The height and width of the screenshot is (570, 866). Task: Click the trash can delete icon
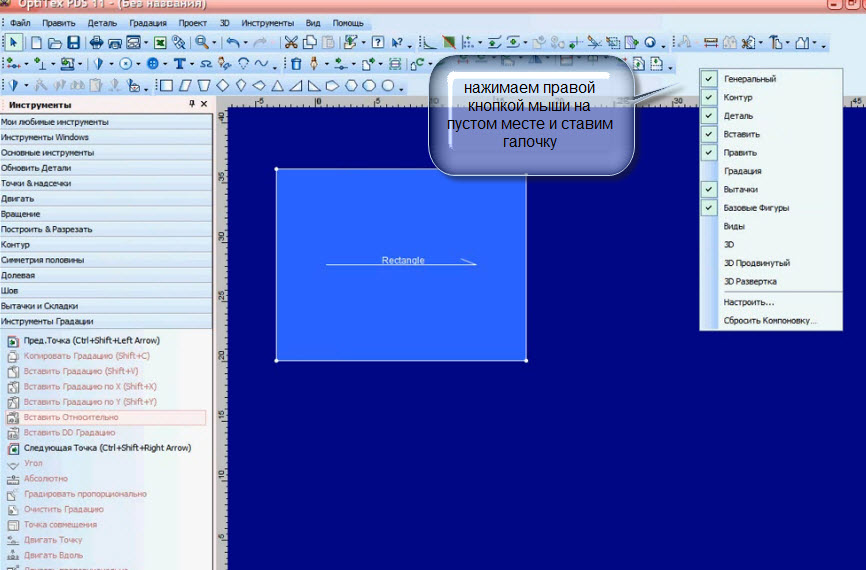point(296,64)
